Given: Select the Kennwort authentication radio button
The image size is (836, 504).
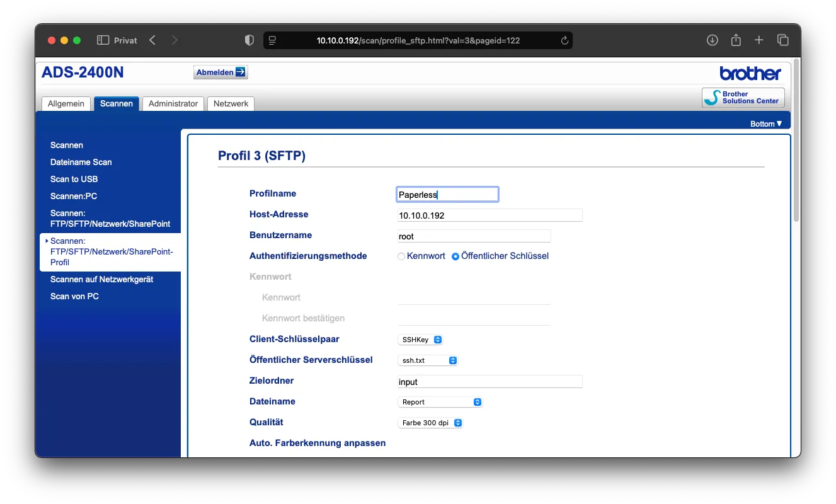Looking at the screenshot, I should pyautogui.click(x=401, y=256).
